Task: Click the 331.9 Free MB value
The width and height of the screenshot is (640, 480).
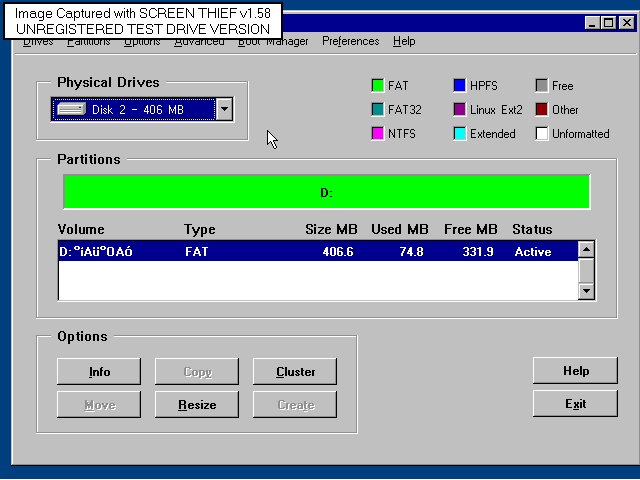Action: pyautogui.click(x=478, y=251)
